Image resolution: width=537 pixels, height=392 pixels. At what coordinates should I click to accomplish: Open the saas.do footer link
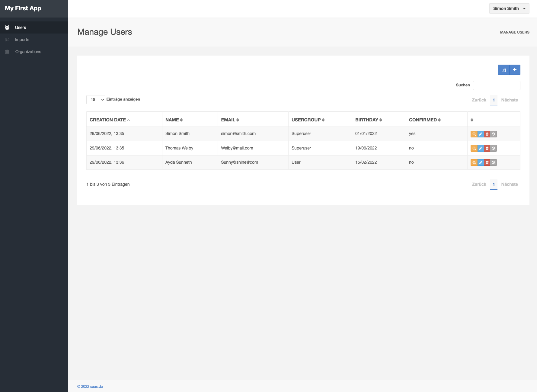97,386
